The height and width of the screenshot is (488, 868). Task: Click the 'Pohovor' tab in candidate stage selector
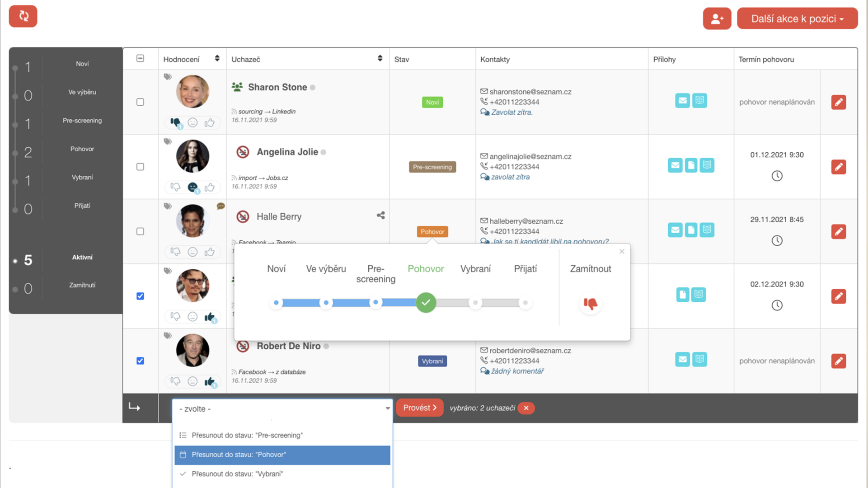[425, 268]
